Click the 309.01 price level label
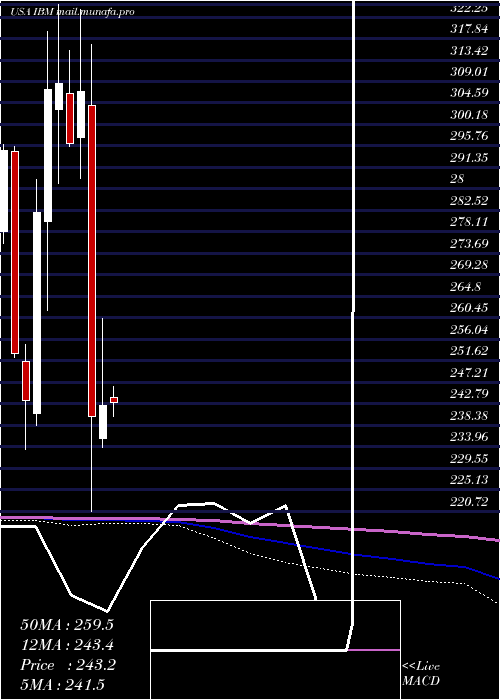This screenshot has height=700, width=500. tap(469, 72)
